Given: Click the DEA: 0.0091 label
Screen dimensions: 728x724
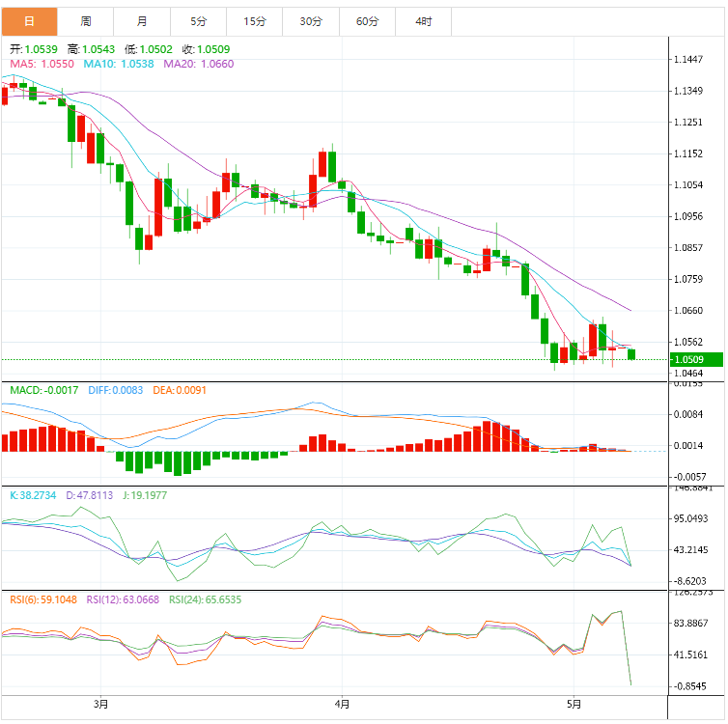Looking at the screenshot, I should pyautogui.click(x=180, y=390).
